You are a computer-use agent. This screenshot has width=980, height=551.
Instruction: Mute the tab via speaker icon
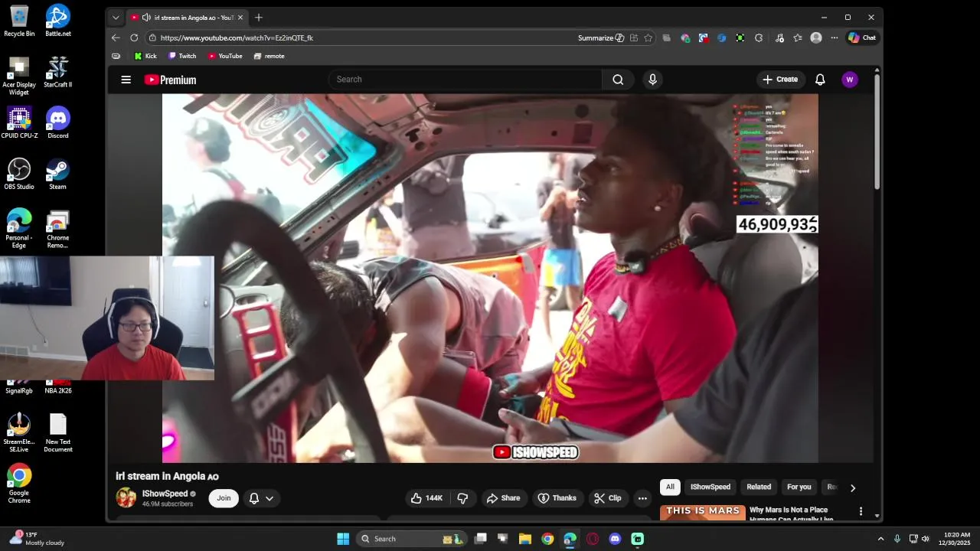(146, 18)
